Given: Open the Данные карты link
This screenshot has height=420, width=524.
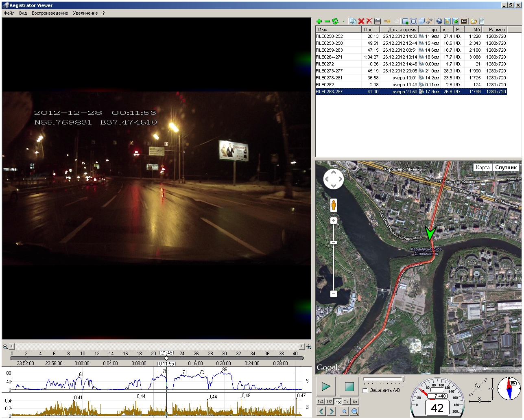Looking at the screenshot, I should (x=455, y=370).
